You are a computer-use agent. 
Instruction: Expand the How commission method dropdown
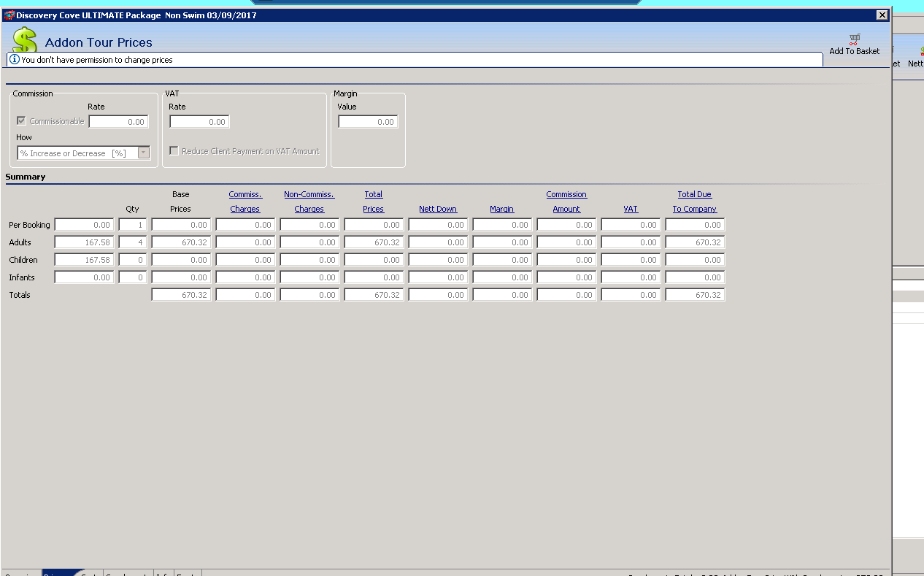(x=144, y=153)
